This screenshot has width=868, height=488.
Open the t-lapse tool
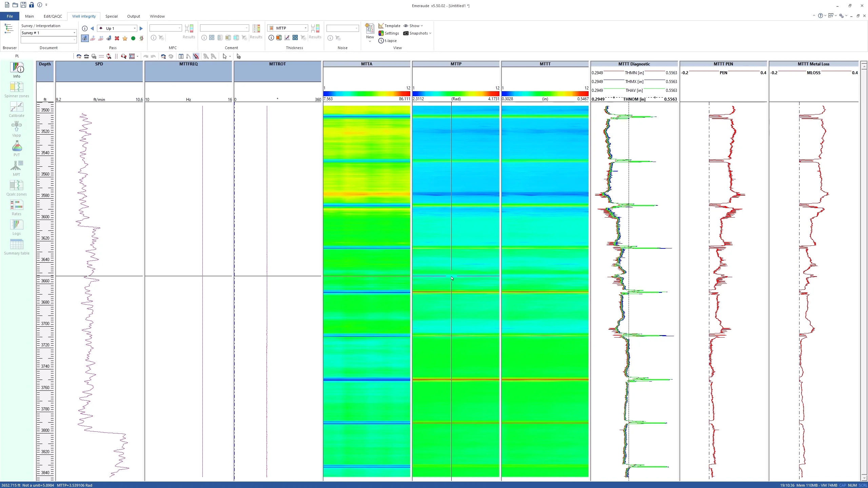point(388,40)
